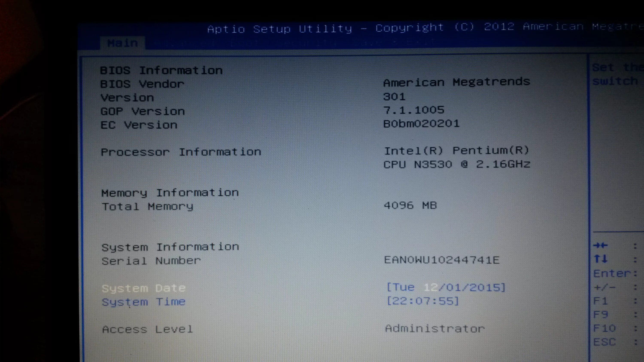The width and height of the screenshot is (644, 362).
Task: Click the Main tab at the top
Action: point(123,43)
